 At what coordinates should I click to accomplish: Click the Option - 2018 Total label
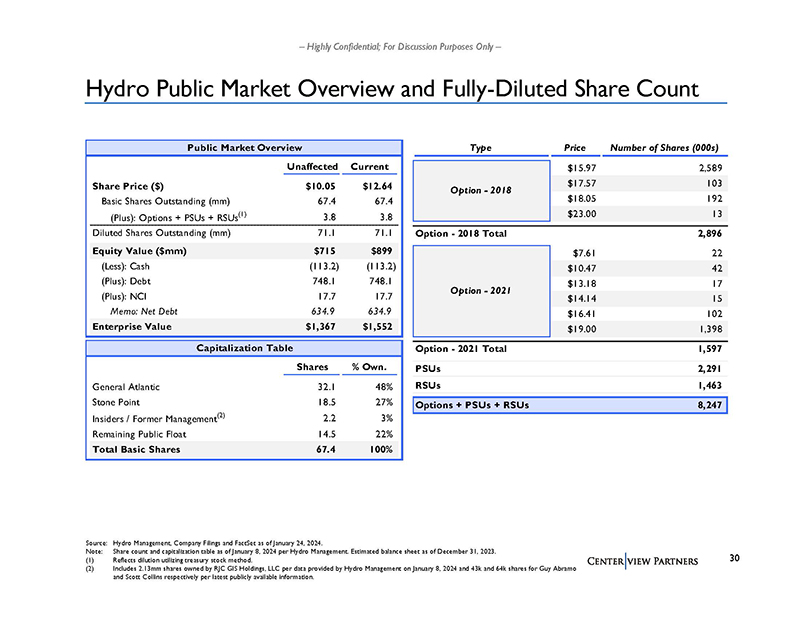pyautogui.click(x=460, y=234)
